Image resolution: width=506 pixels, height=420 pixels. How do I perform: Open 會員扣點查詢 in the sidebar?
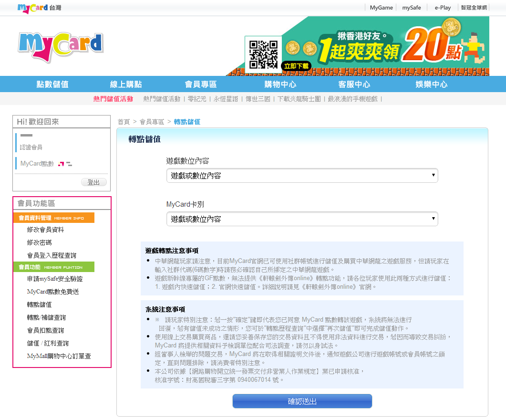tap(45, 330)
